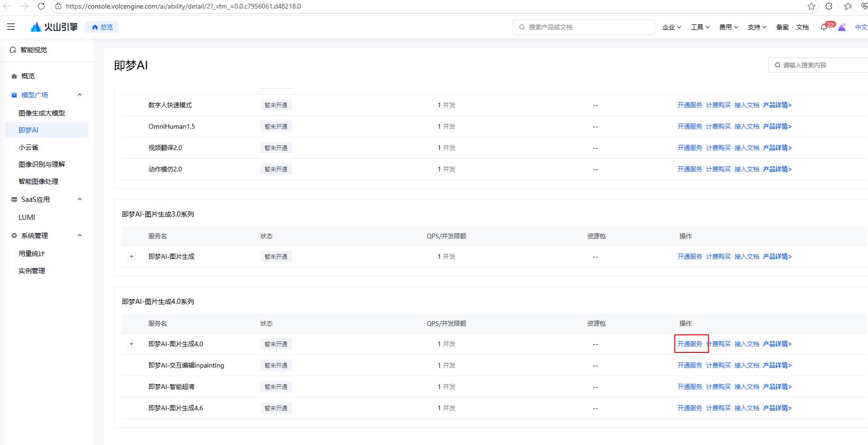Screen dimensions: 868x445
Task: Open the 工具 dropdown menu
Action: (700, 27)
